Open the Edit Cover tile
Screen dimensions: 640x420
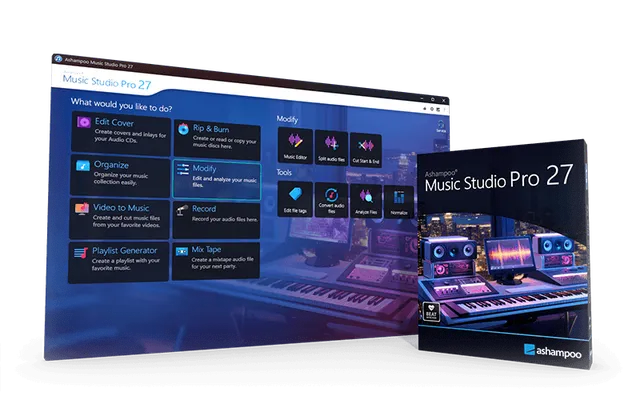click(121, 133)
